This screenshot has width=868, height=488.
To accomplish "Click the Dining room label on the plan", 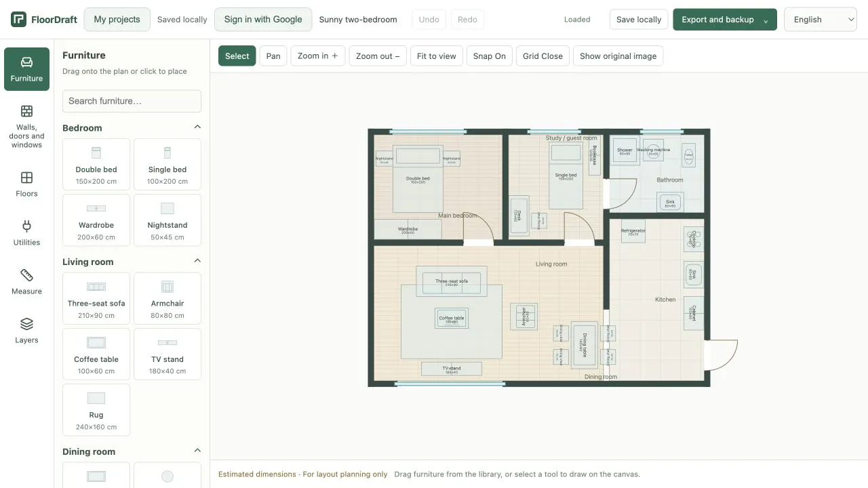I will [601, 377].
